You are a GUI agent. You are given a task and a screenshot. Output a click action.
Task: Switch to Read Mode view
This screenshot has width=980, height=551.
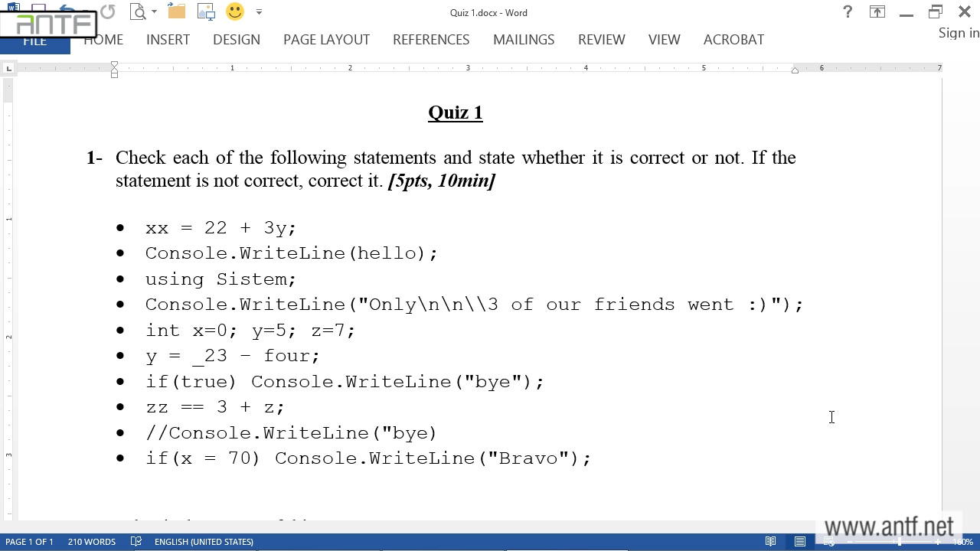(x=771, y=542)
